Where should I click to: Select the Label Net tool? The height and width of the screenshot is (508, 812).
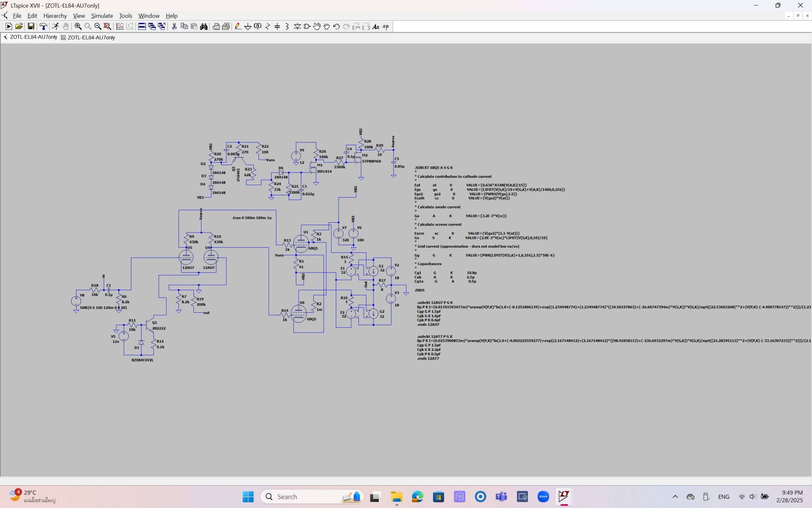(258, 27)
